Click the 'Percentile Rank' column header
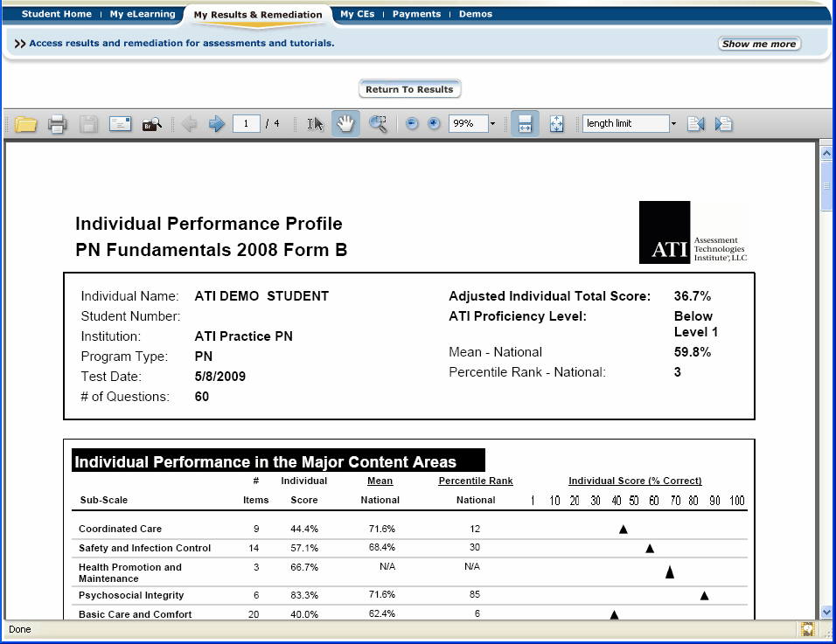836x644 pixels. pos(476,481)
